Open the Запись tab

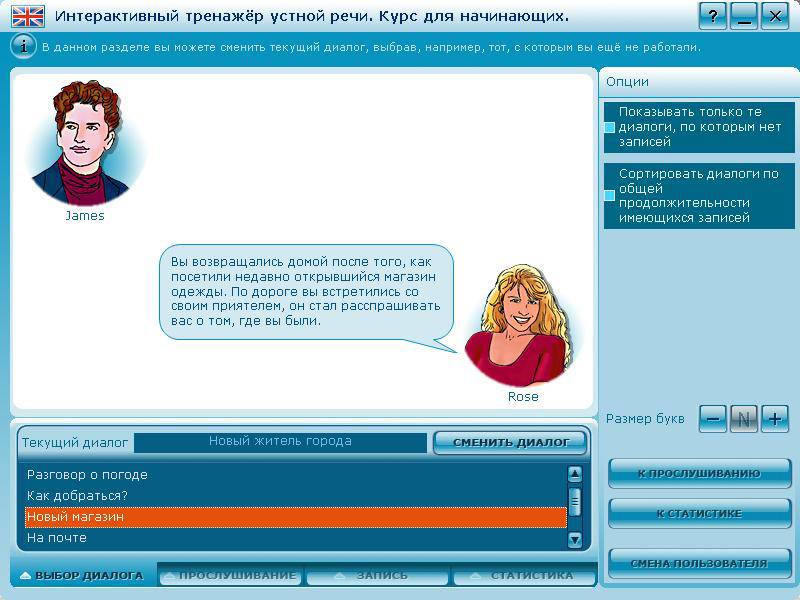tap(377, 576)
